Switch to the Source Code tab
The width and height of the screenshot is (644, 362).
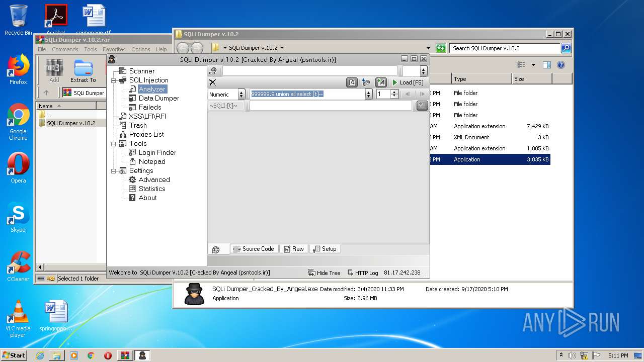click(254, 249)
